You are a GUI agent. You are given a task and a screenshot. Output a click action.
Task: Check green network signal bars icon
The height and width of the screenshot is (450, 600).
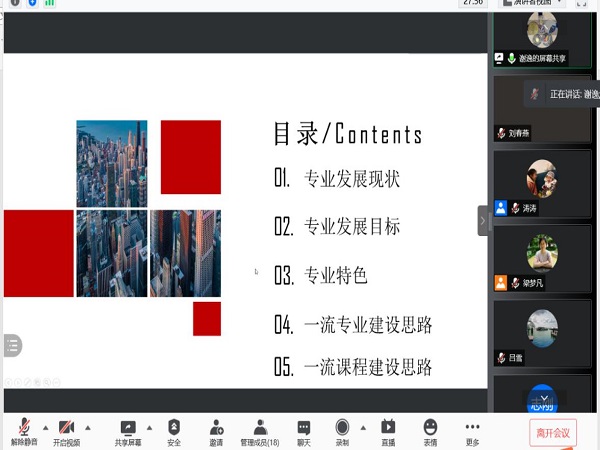pos(49,3)
